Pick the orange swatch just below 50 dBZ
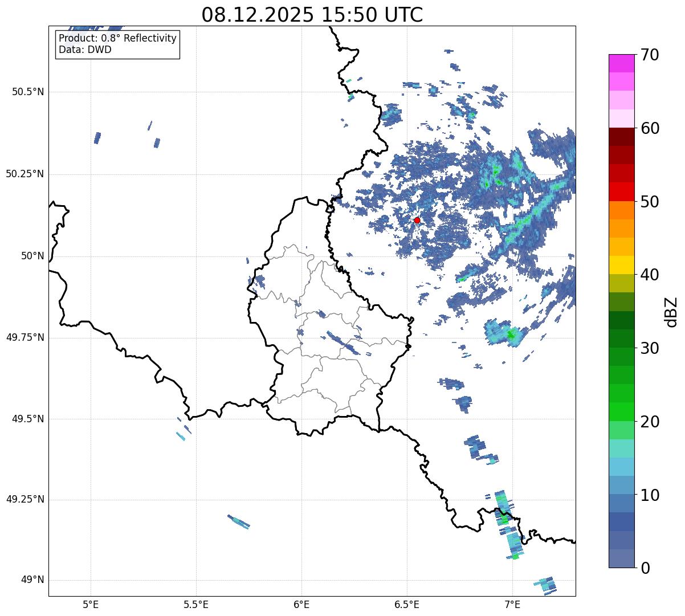Viewport: 685px width, 616px height. 622,210
